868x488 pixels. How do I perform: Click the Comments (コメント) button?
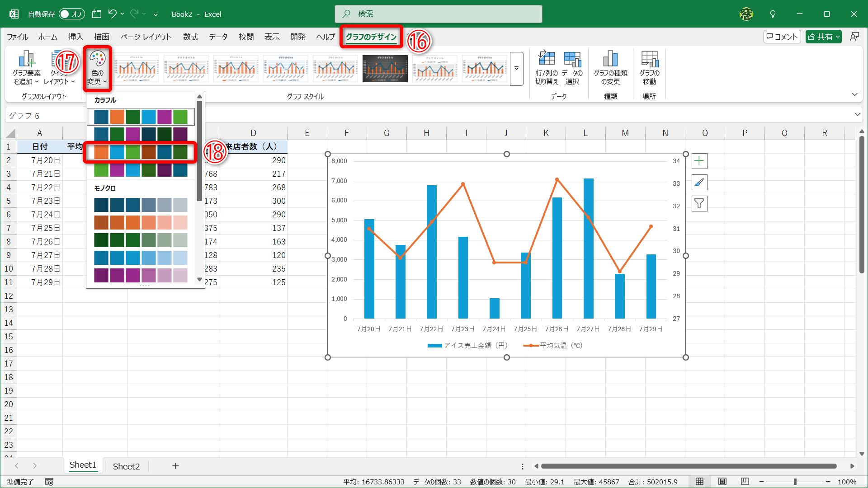782,37
